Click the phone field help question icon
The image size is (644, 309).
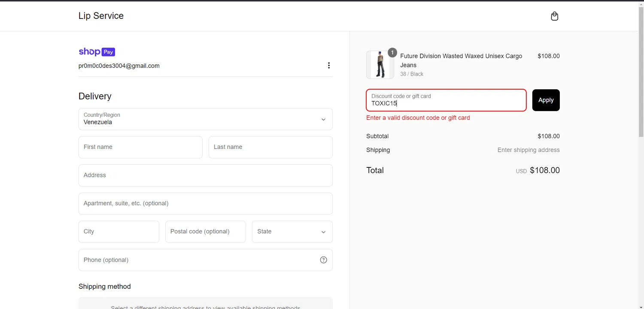point(324,260)
